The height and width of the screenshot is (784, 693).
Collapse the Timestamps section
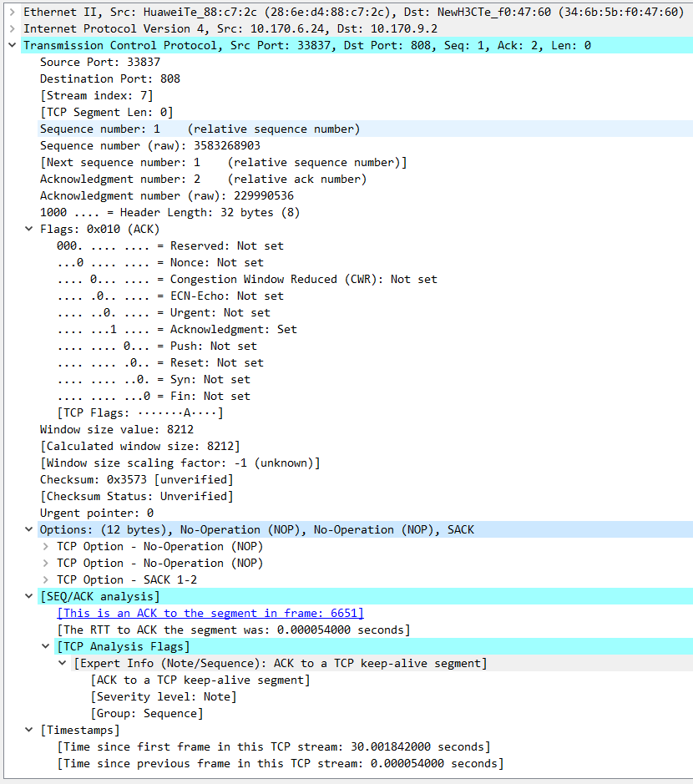click(28, 730)
